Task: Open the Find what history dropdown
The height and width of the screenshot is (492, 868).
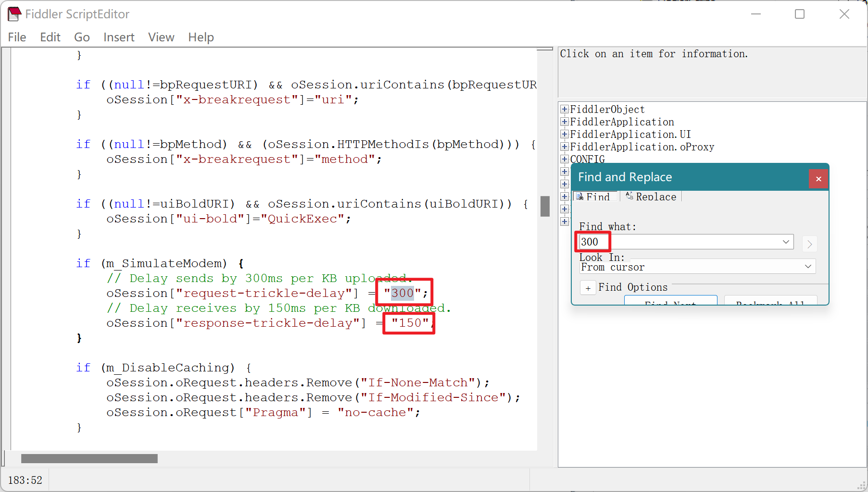Action: (786, 242)
